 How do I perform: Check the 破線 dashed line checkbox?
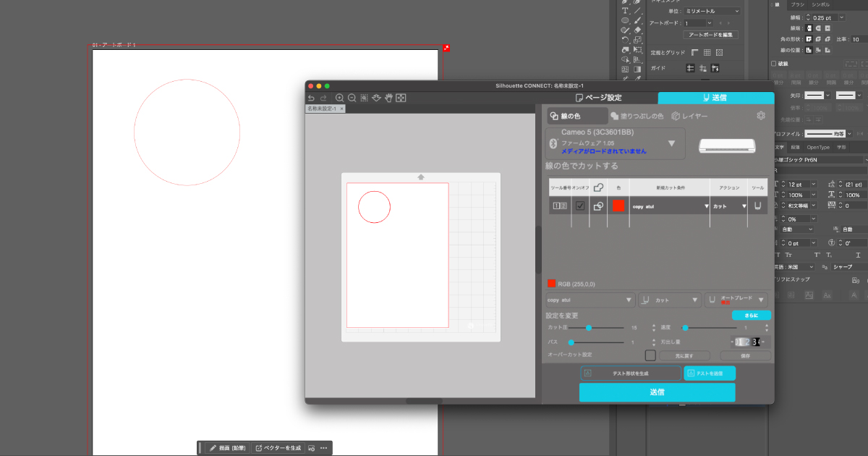pyautogui.click(x=774, y=64)
